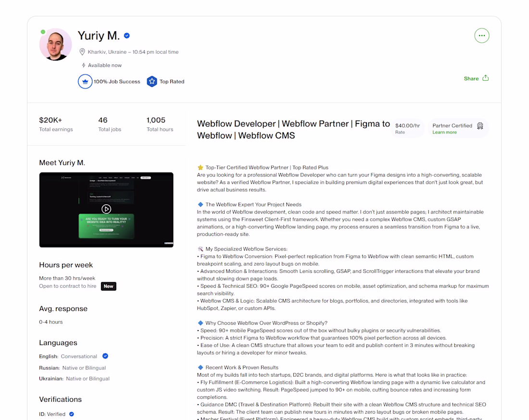
Task: Click 'My Specialized Webflow Services:' heading
Action: [246, 249]
